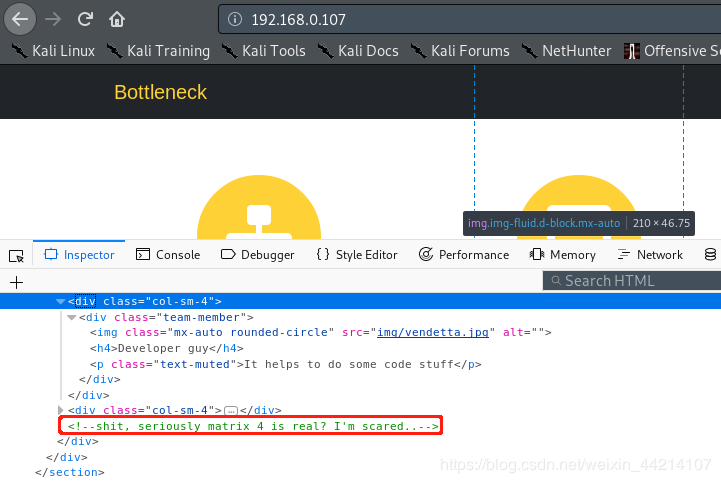The image size is (721, 483).
Task: Click the forward navigation arrow
Action: [x=53, y=19]
